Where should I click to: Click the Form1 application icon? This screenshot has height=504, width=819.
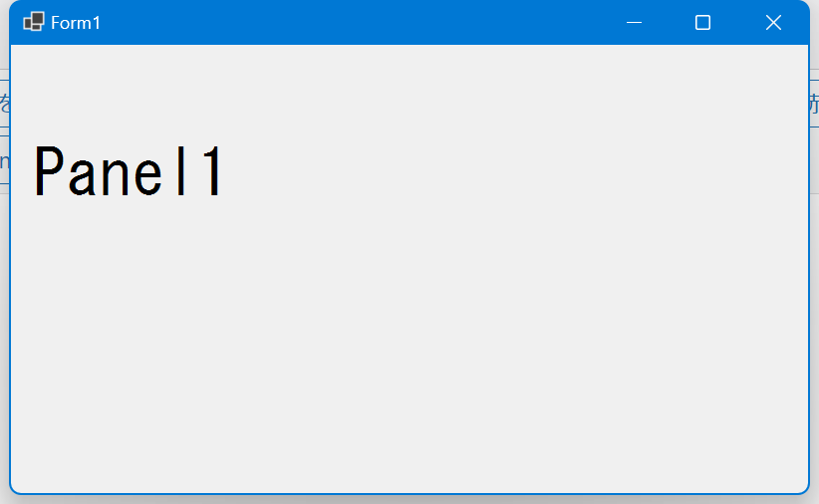(x=34, y=22)
